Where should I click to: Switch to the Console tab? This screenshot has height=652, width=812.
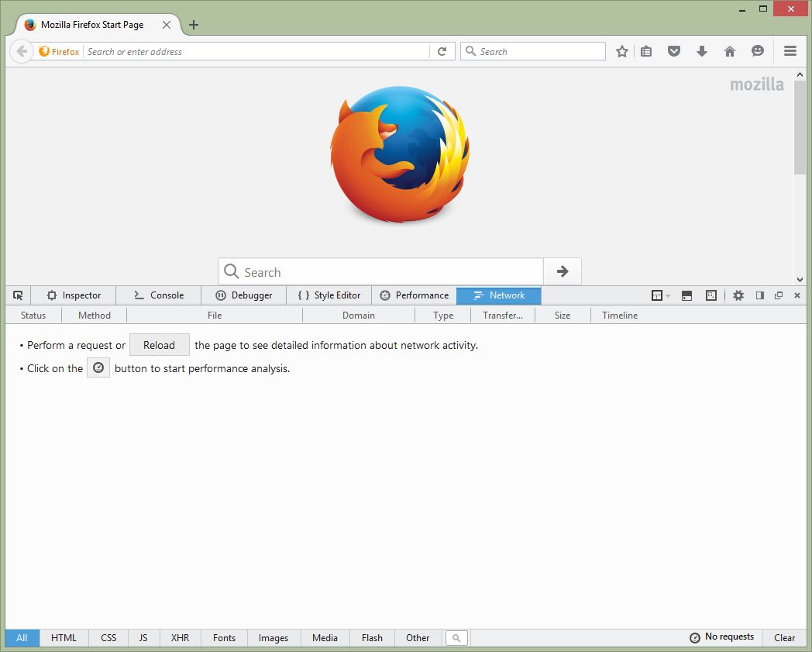click(x=159, y=295)
